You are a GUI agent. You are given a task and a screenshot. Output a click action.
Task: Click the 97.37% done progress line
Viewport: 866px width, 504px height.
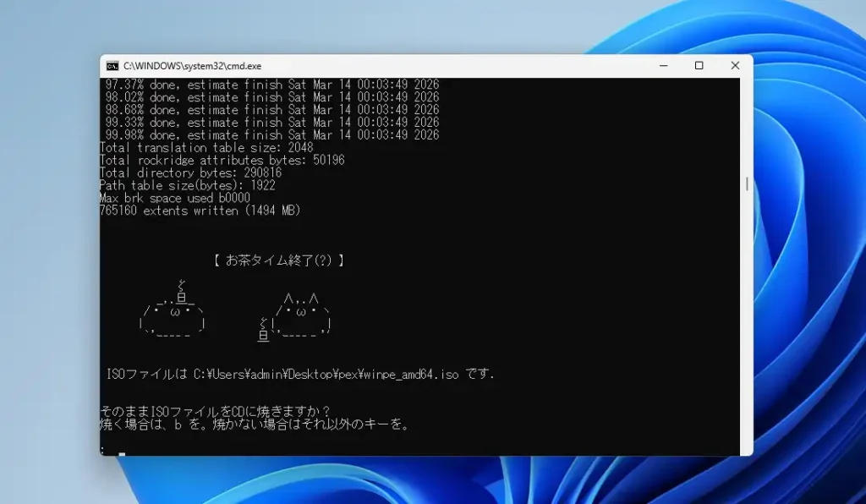271,85
